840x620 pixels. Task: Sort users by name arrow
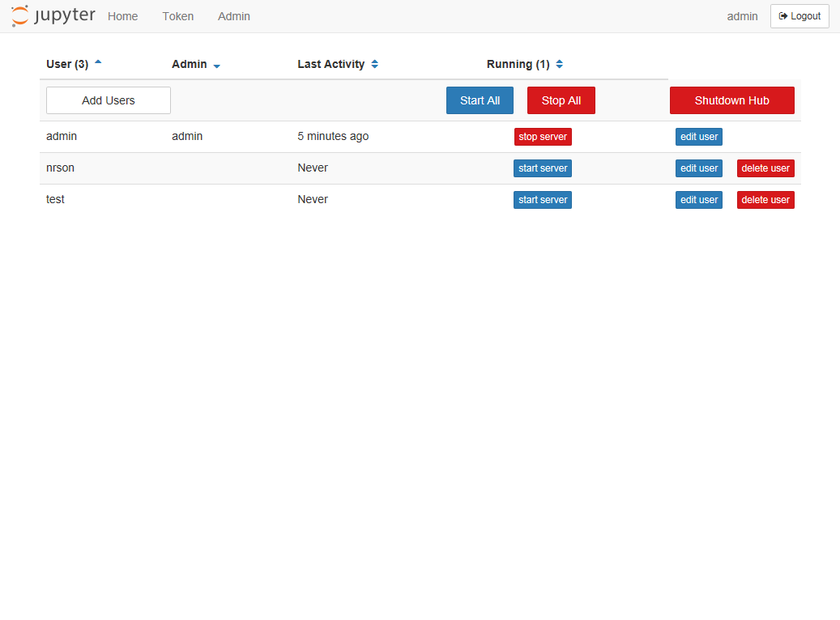click(x=98, y=62)
